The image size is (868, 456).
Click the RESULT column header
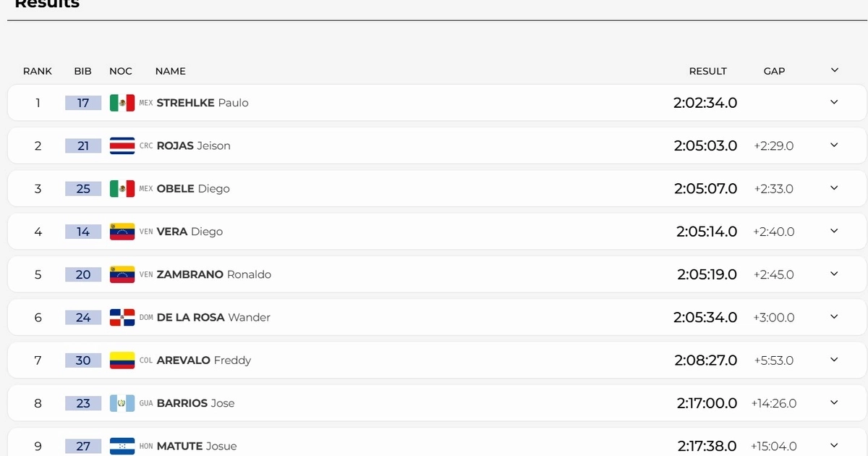(707, 71)
